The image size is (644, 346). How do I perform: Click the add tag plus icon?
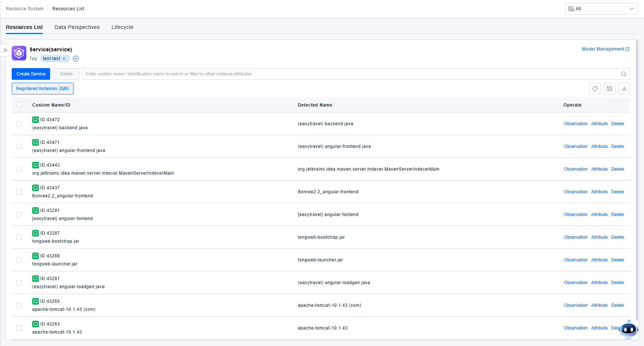coord(76,59)
